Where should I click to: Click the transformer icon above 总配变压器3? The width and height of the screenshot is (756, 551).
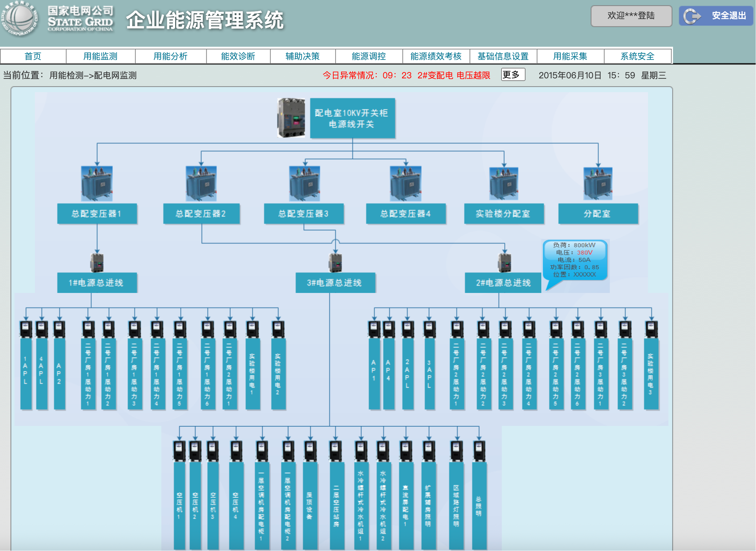click(305, 183)
